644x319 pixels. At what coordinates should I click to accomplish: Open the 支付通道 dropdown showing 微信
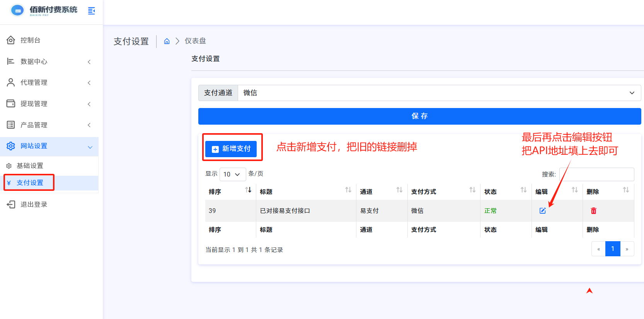point(439,93)
